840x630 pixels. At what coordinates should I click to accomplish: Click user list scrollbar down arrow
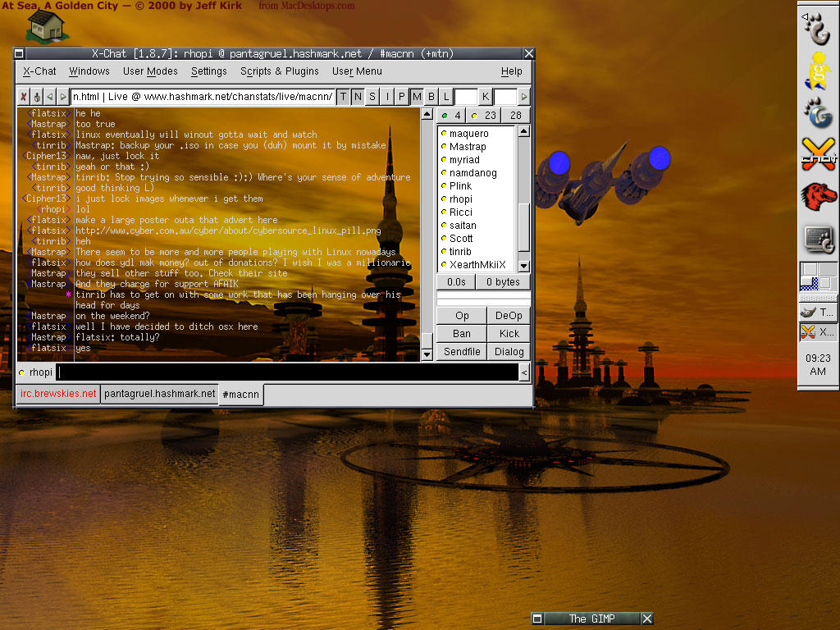524,266
